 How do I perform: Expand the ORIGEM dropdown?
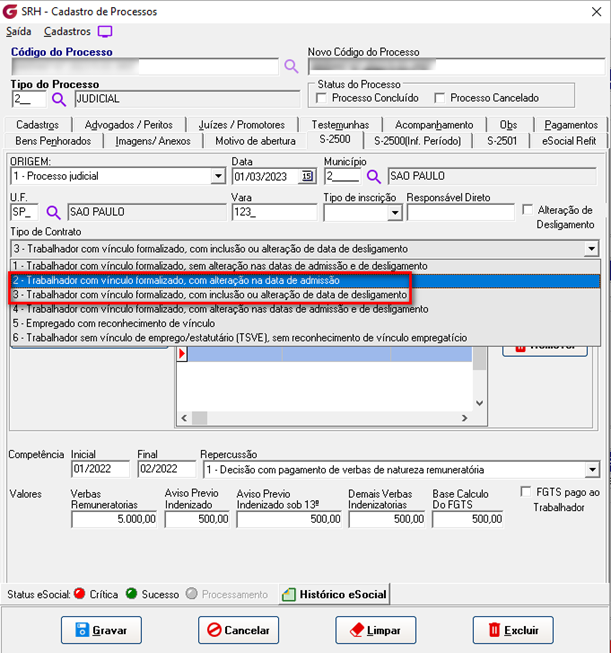[x=218, y=176]
